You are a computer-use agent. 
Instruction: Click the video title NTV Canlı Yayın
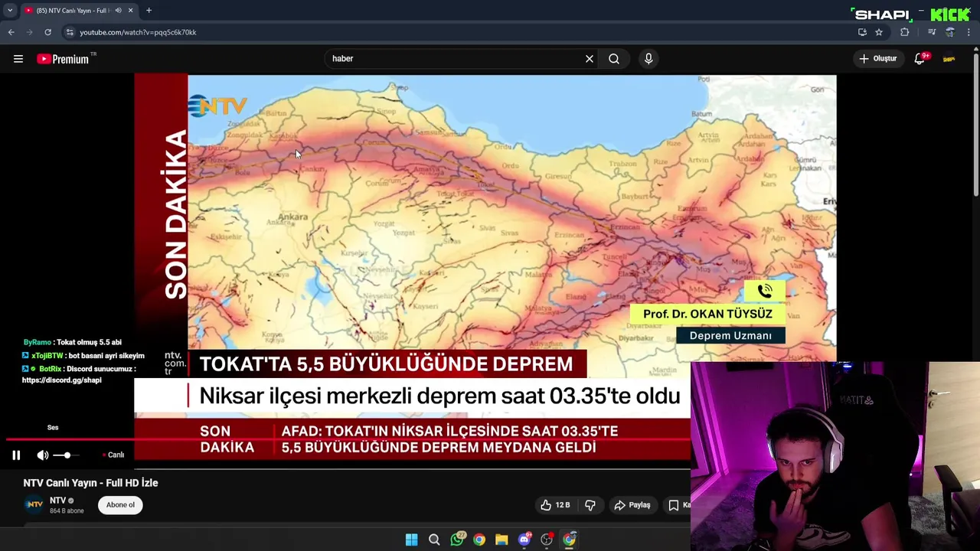(x=90, y=483)
